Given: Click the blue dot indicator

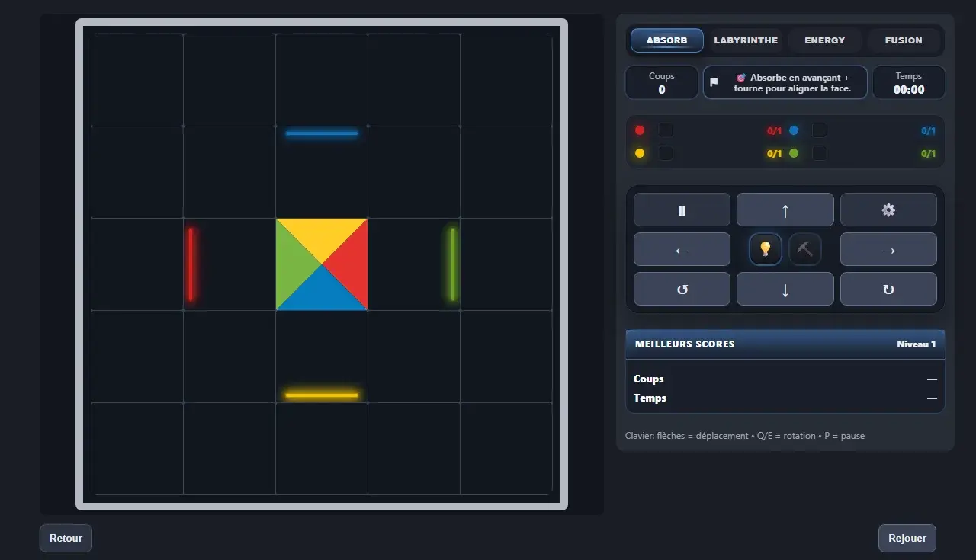Looking at the screenshot, I should point(794,130).
